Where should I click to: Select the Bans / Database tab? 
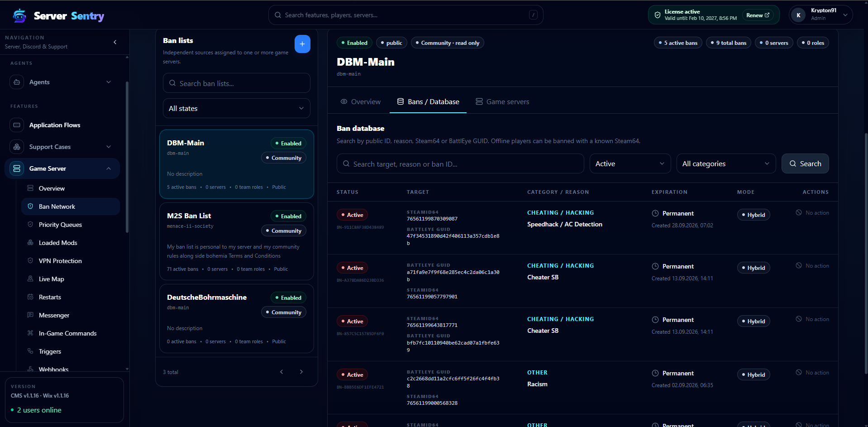click(428, 102)
